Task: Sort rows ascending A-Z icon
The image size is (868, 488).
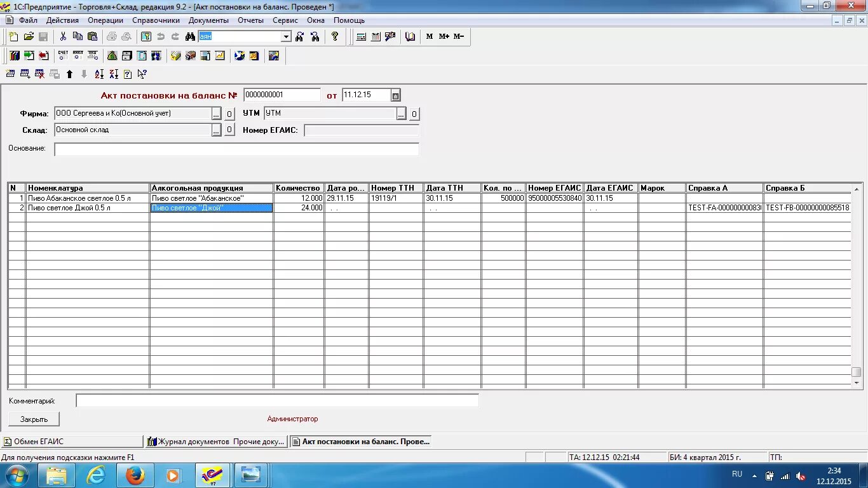Action: click(99, 74)
